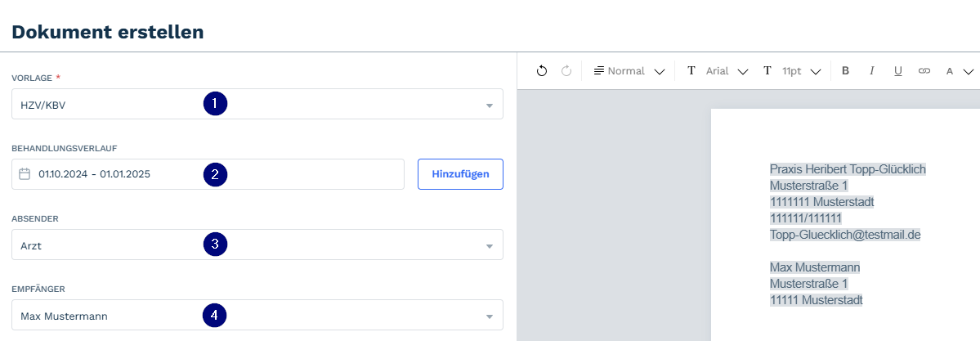Click the Absender dropdown arrow
The image size is (980, 341).
490,246
